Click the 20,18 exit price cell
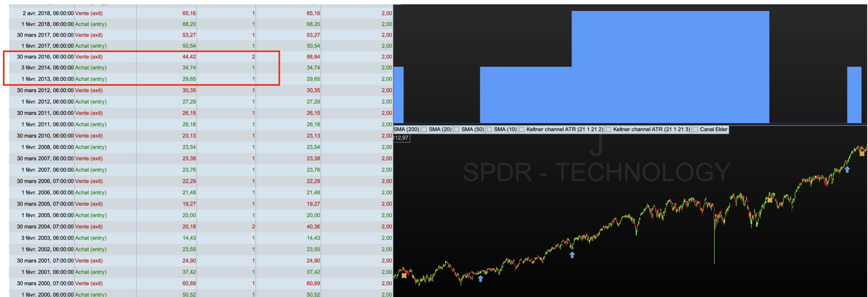Image resolution: width=868 pixels, height=297 pixels. (189, 227)
